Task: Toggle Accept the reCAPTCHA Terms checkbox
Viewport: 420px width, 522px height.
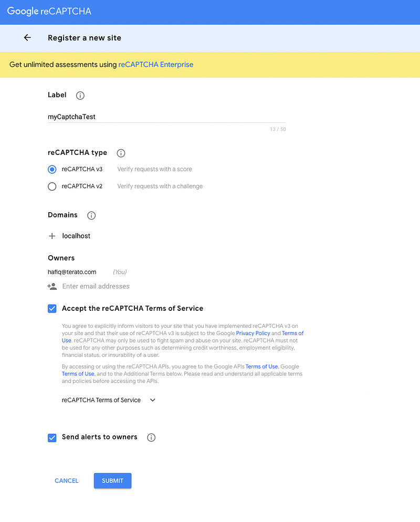Action: pos(52,309)
